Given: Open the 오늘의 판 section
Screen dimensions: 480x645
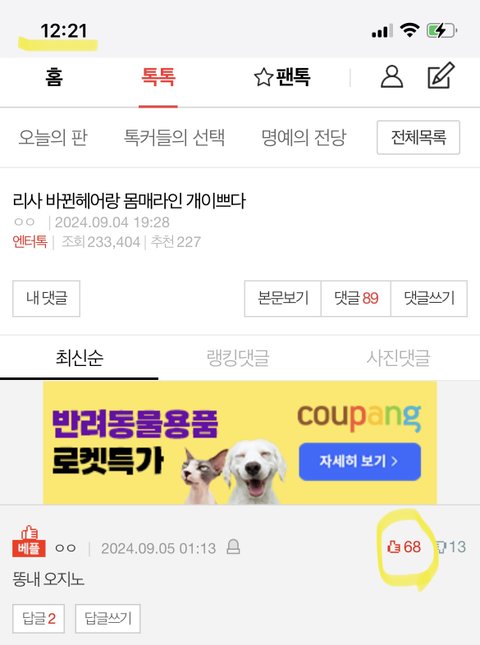Looking at the screenshot, I should tap(53, 137).
